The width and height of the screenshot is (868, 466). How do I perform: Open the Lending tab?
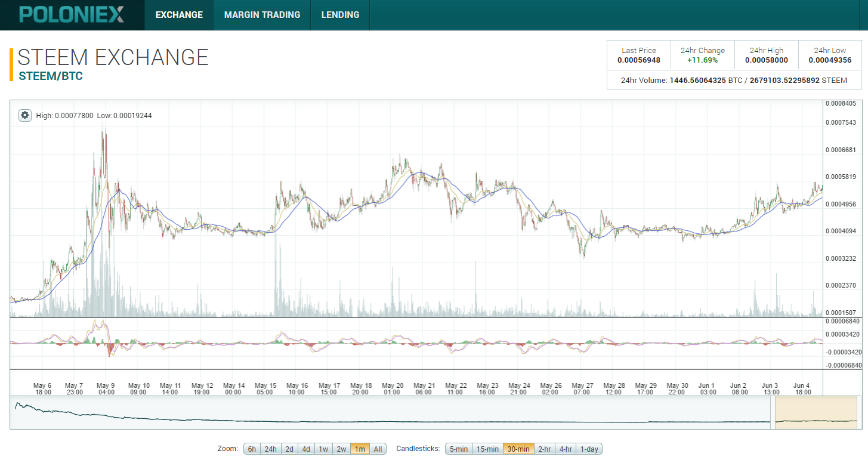[x=340, y=15]
